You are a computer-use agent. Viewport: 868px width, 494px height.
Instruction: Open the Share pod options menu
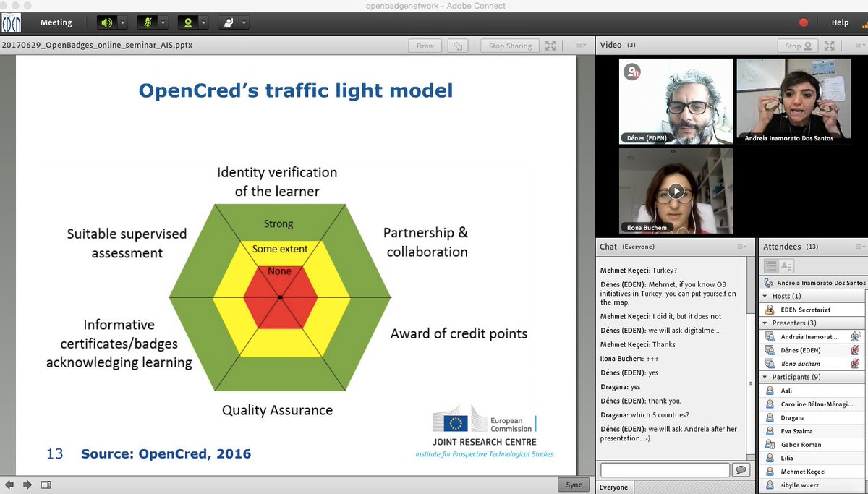[x=582, y=45]
